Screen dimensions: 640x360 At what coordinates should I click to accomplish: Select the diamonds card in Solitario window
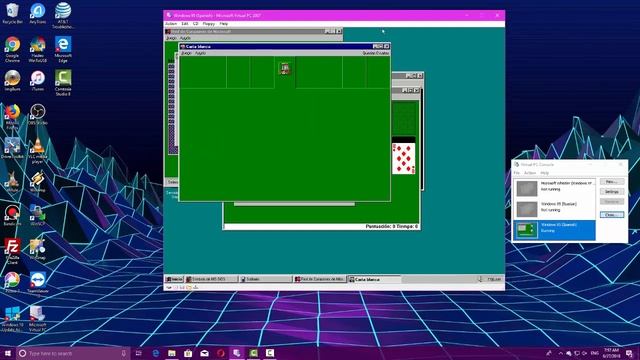(404, 158)
